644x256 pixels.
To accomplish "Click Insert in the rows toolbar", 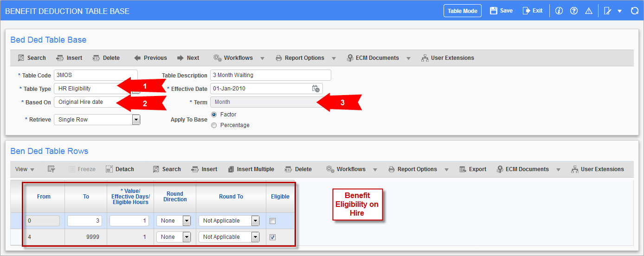I will (x=204, y=169).
